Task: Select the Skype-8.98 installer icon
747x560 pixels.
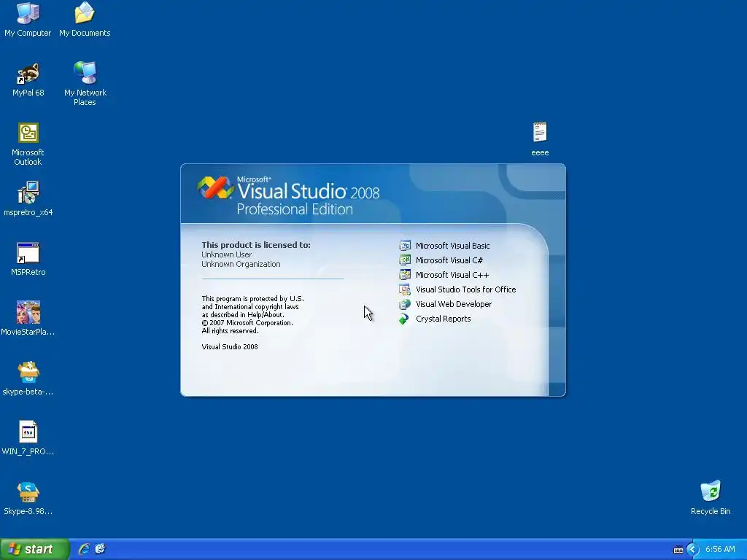Action: pyautogui.click(x=28, y=492)
